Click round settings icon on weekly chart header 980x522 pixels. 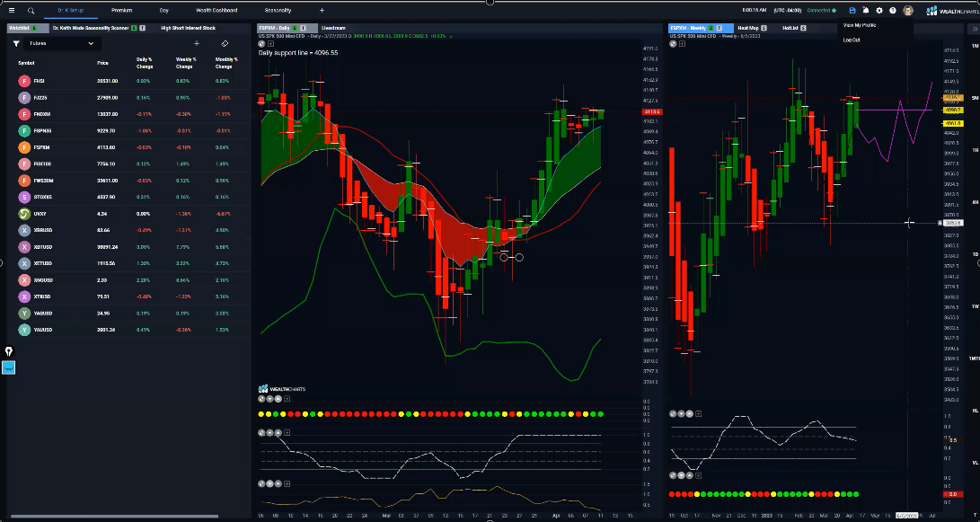pyautogui.click(x=673, y=44)
